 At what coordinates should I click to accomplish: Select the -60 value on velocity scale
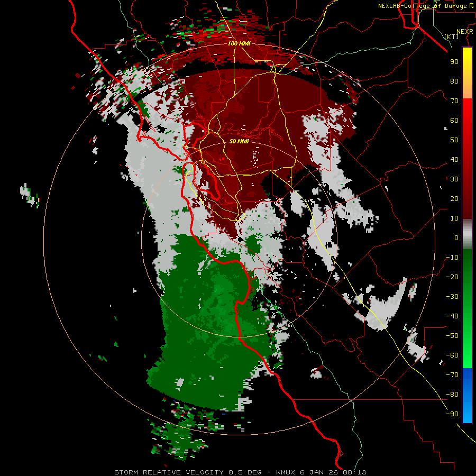tap(452, 355)
